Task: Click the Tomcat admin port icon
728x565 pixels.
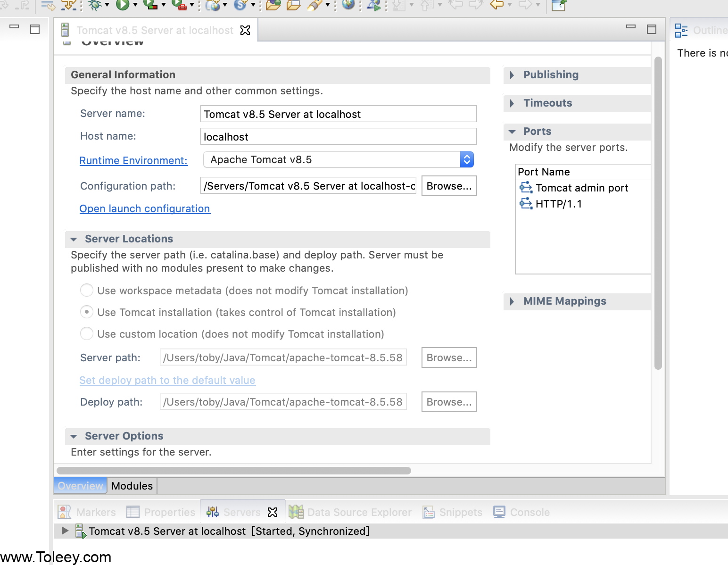Action: pyautogui.click(x=526, y=188)
